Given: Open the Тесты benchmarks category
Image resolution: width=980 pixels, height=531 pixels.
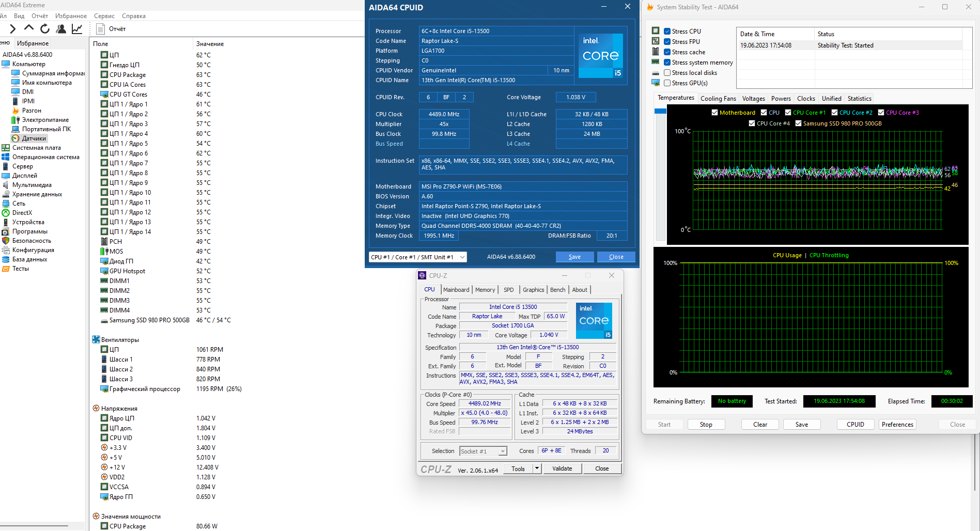Looking at the screenshot, I should click(21, 269).
